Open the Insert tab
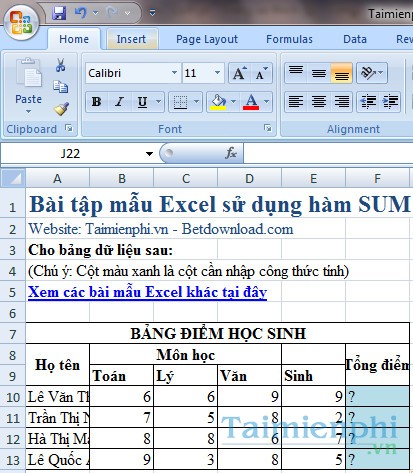The width and height of the screenshot is (413, 473). tap(131, 39)
